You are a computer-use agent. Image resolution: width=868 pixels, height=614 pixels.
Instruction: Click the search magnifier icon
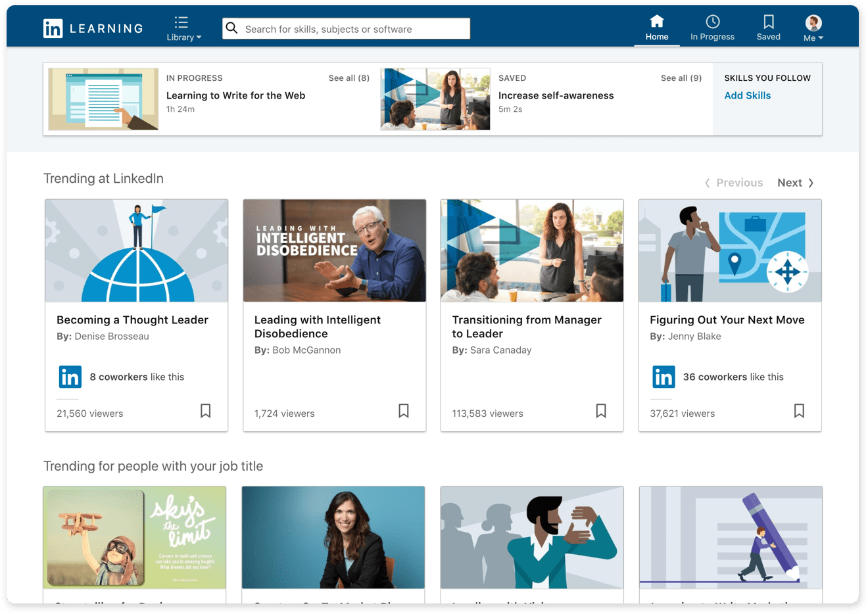pos(232,28)
